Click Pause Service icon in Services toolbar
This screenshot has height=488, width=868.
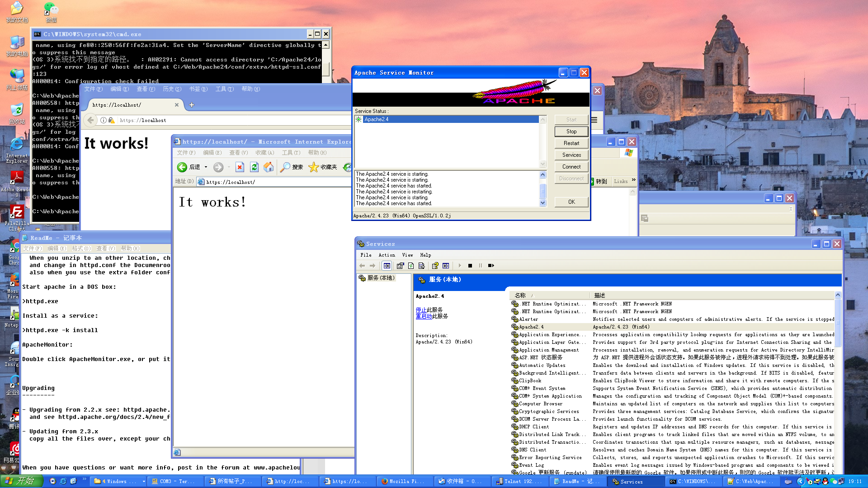[481, 266]
